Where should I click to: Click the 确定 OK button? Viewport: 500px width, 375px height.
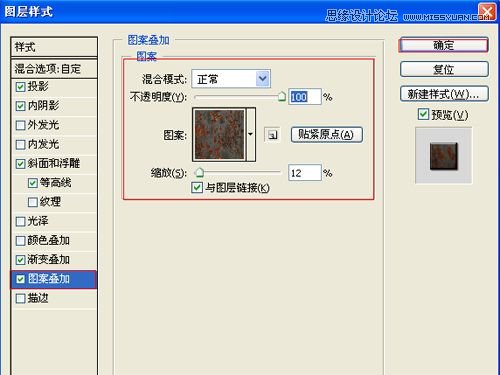pyautogui.click(x=444, y=45)
